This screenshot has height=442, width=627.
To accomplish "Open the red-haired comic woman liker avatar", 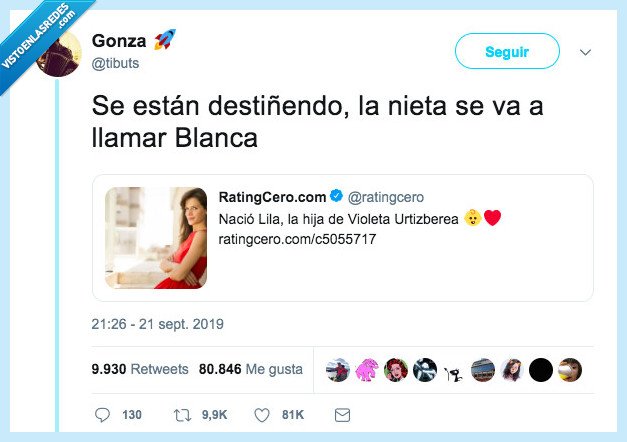I will [396, 369].
